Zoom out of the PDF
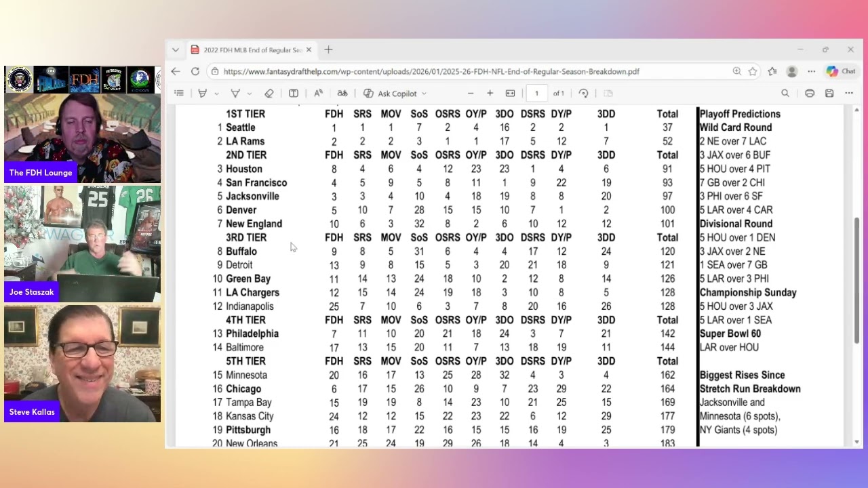The height and width of the screenshot is (488, 868). coord(471,94)
